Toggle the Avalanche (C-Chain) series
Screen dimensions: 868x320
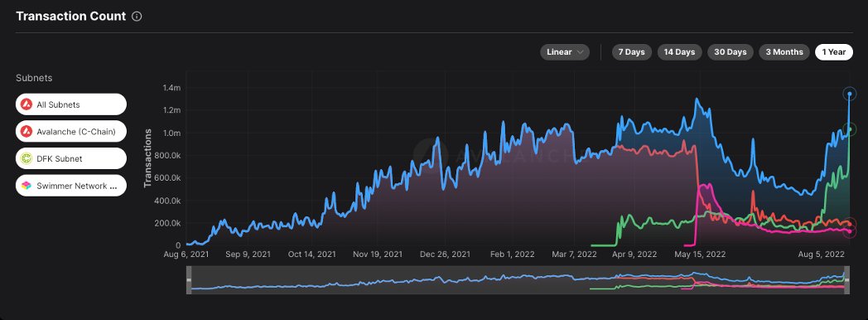pos(71,131)
